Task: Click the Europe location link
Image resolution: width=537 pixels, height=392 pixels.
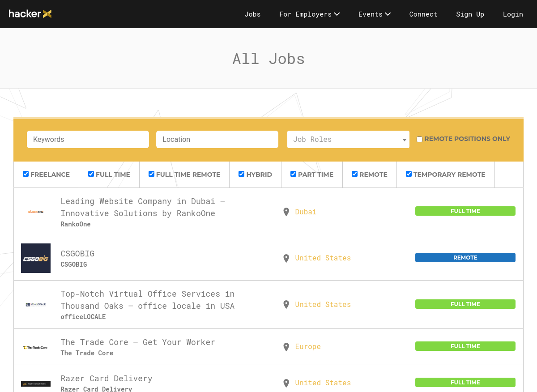Action: [308, 347]
